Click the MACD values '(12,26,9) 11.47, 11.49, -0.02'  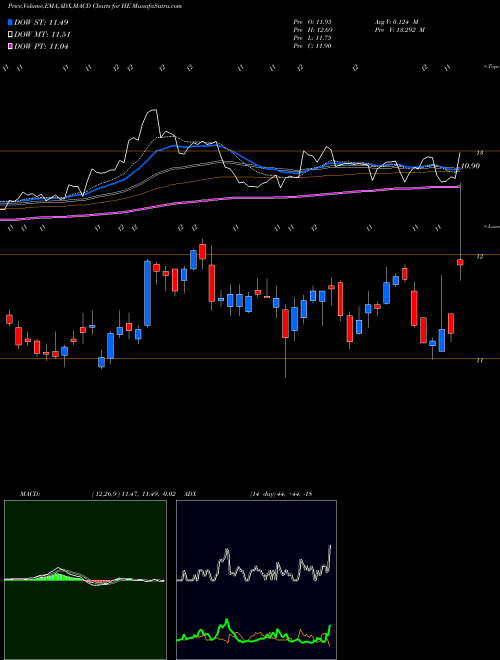[x=133, y=494]
